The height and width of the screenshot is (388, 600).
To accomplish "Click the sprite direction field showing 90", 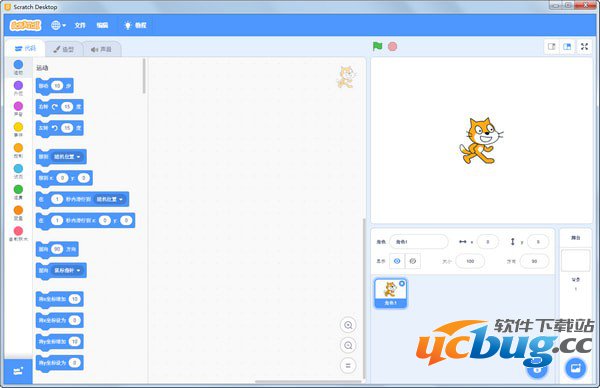I will point(534,261).
